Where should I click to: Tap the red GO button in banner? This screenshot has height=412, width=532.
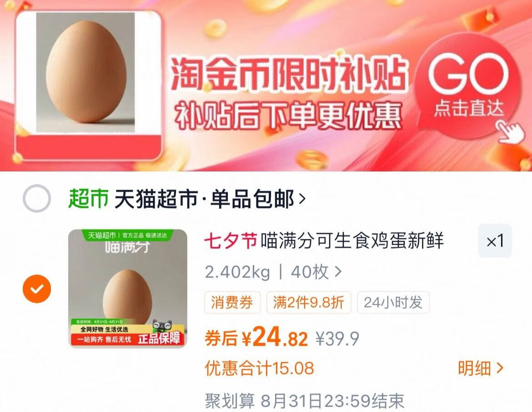[x=468, y=85]
